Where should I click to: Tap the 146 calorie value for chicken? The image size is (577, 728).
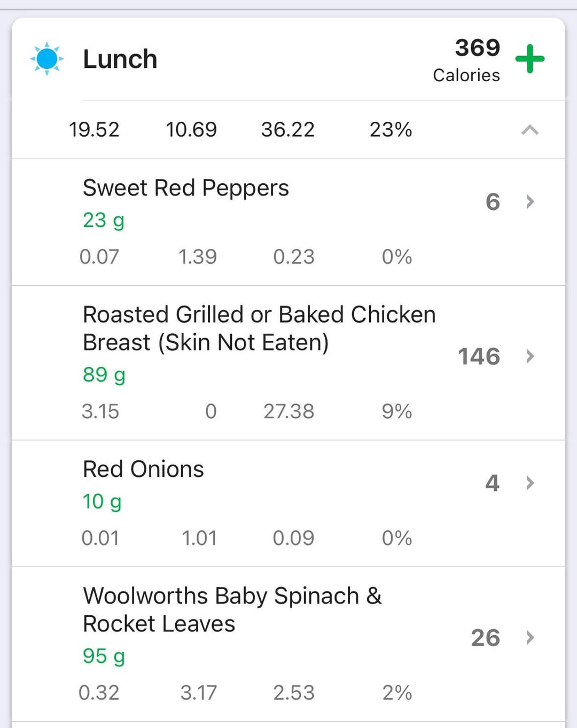coord(479,356)
